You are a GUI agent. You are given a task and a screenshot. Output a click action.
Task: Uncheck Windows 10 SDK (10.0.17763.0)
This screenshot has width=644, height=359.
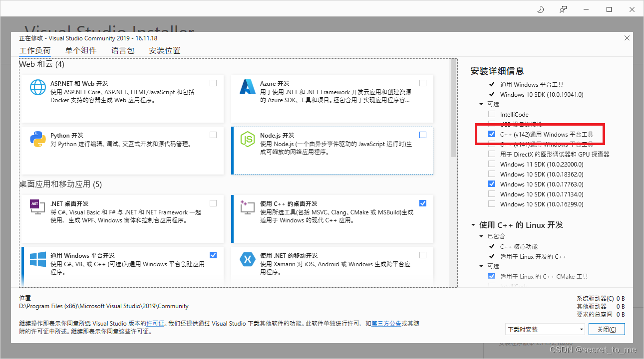[x=492, y=184]
